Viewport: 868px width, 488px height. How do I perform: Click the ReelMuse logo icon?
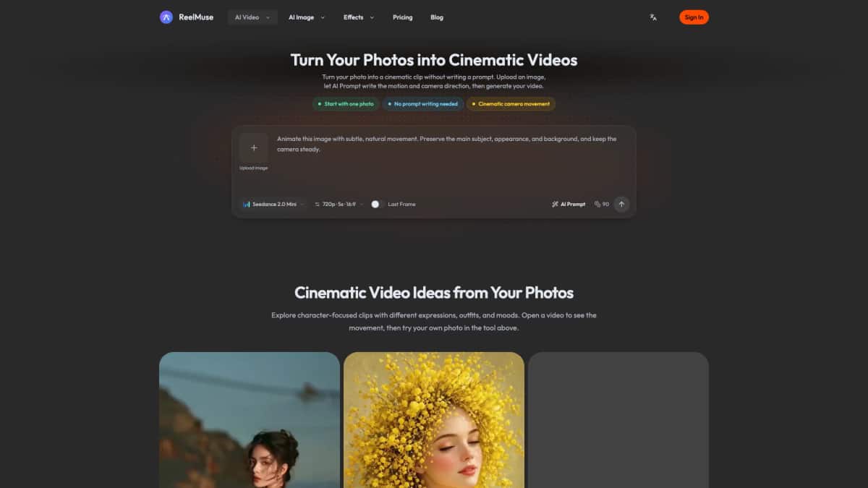pos(166,17)
